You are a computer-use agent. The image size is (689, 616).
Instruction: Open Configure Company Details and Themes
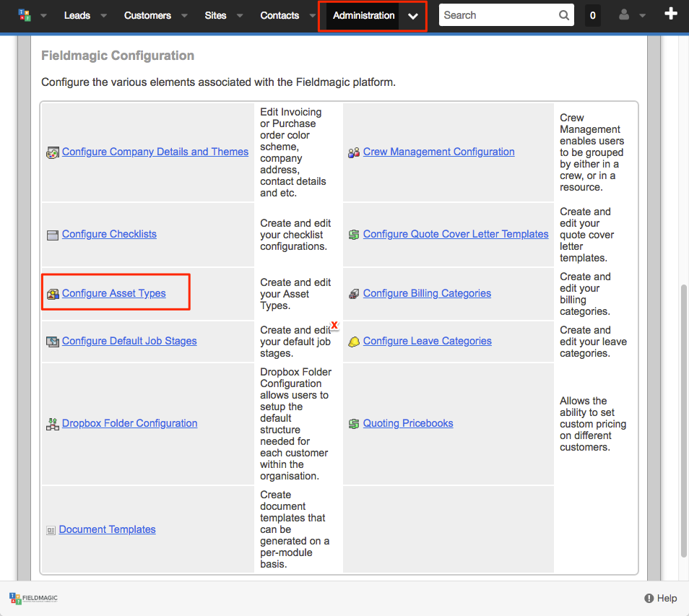[155, 152]
